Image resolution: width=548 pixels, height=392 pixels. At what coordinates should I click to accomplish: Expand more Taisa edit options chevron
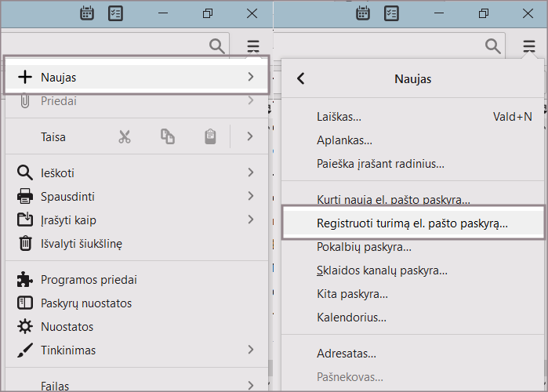coord(250,136)
